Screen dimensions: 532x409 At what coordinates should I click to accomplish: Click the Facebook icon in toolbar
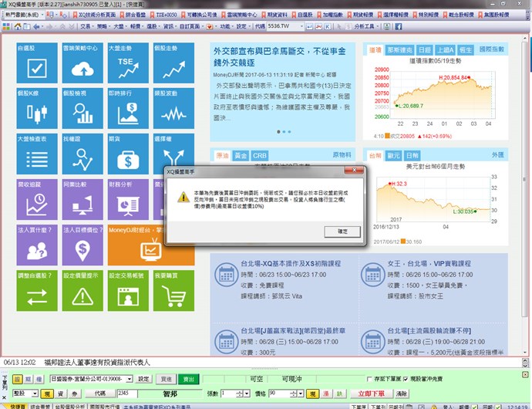tap(399, 26)
